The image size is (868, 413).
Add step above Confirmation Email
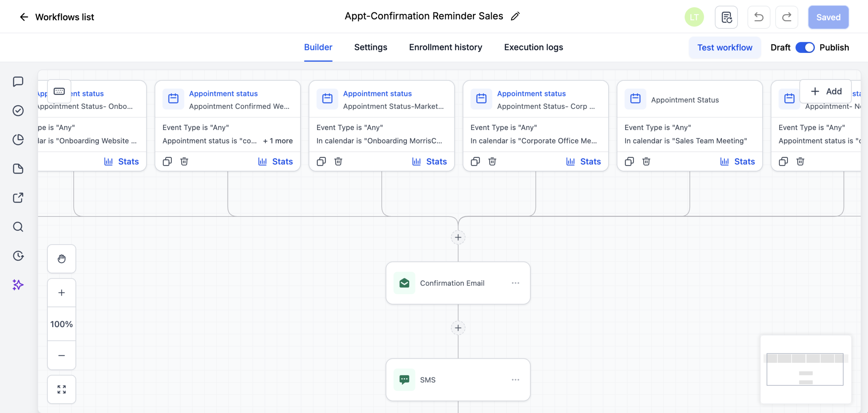[458, 237]
